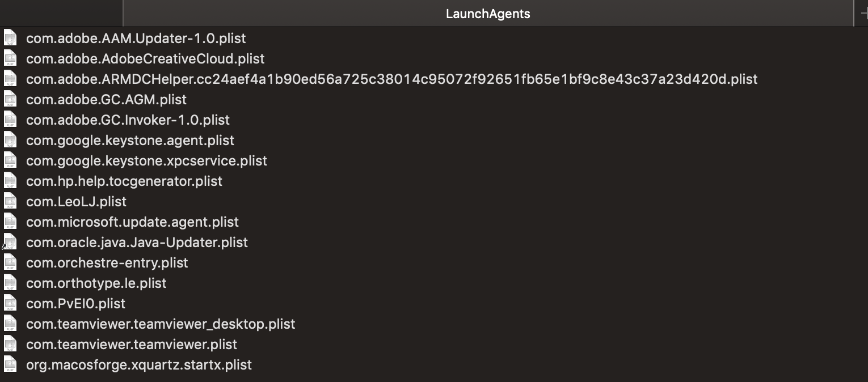Select the com.adobe.GC.Invoker-1.0.plist file name
This screenshot has width=868, height=382.
click(x=128, y=120)
